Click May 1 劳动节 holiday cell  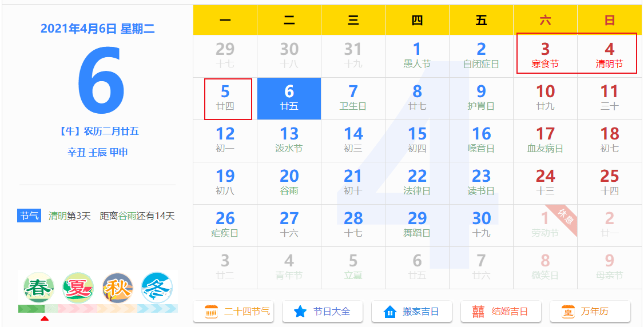pyautogui.click(x=545, y=225)
